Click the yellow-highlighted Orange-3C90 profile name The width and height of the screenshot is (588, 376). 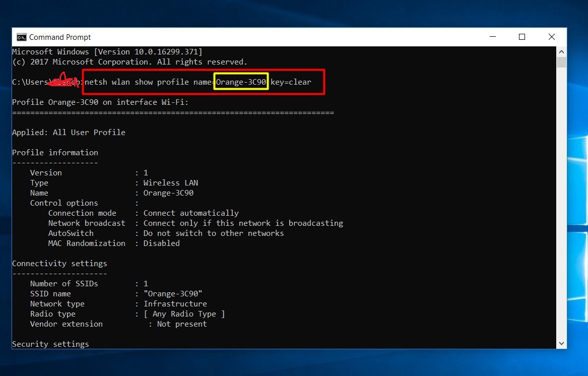(x=241, y=82)
